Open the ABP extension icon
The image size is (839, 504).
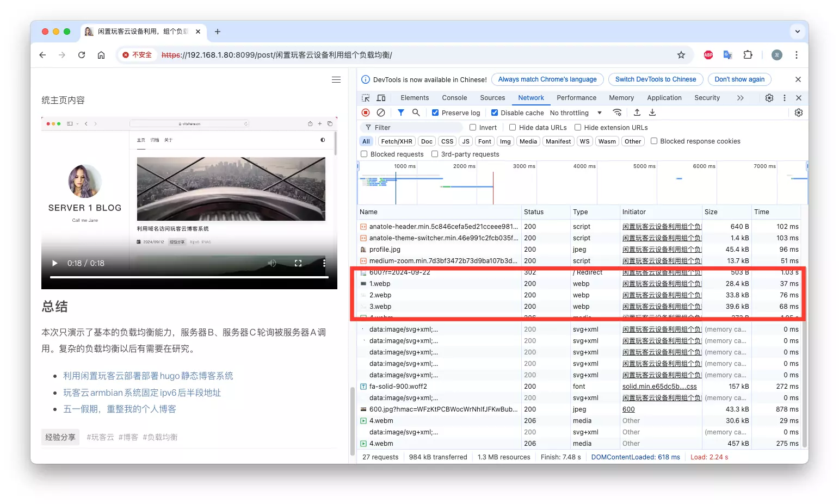click(x=708, y=55)
